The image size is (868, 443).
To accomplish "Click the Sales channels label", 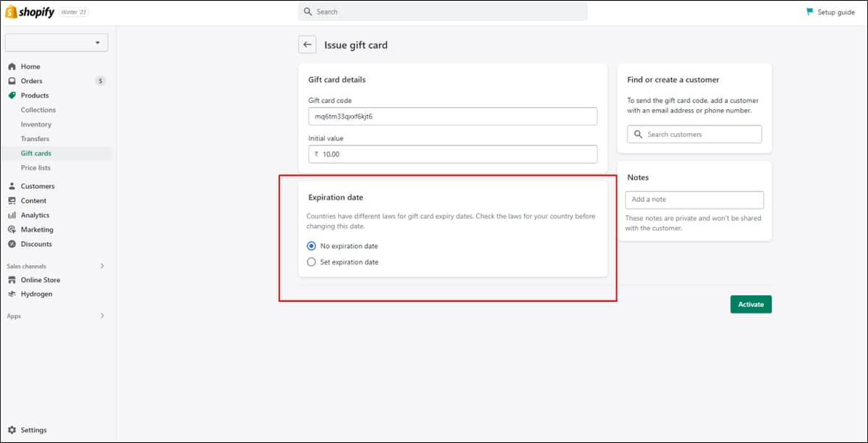I will 27,266.
